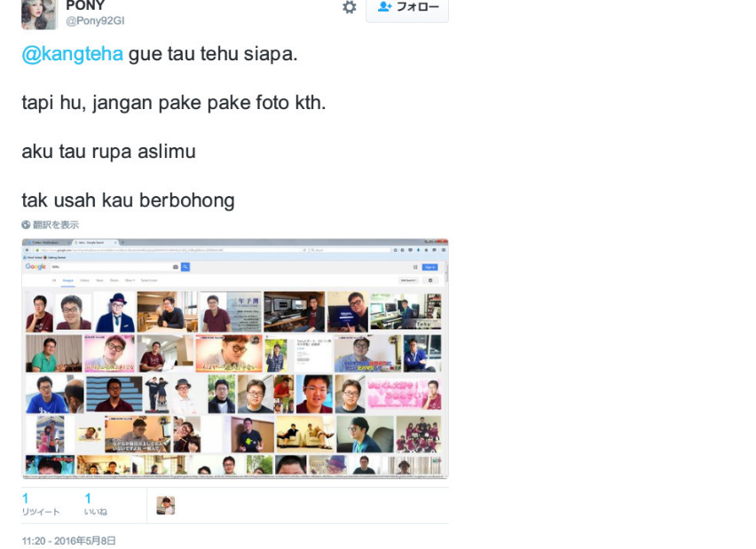Open the tweet timestamp 11:20 - 2016年5月8日
Viewport: 756px width, 549px height.
pyautogui.click(x=69, y=541)
